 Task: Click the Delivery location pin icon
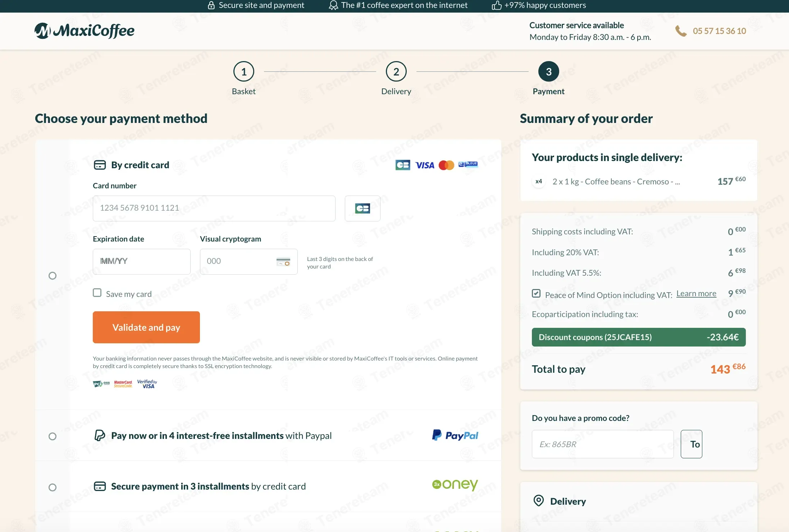(538, 501)
